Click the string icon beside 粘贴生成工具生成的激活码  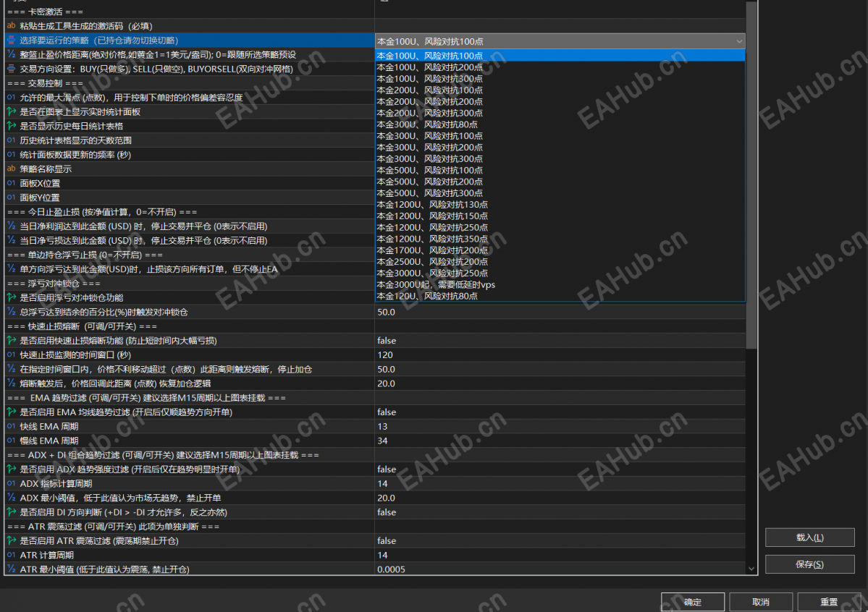[11, 25]
